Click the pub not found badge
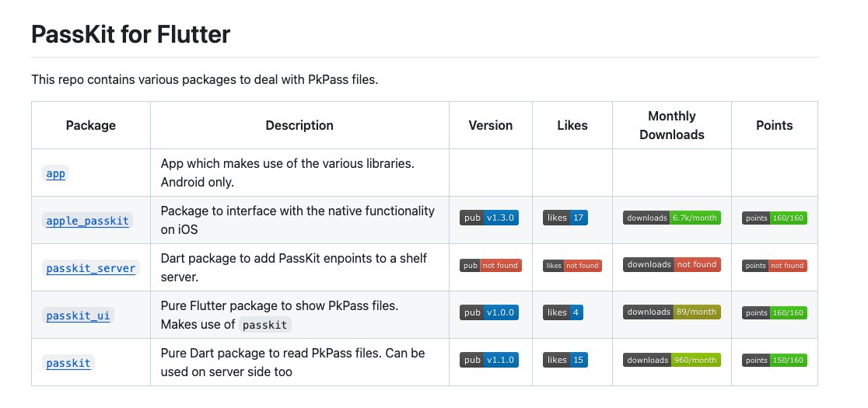868x408 pixels. tap(491, 265)
